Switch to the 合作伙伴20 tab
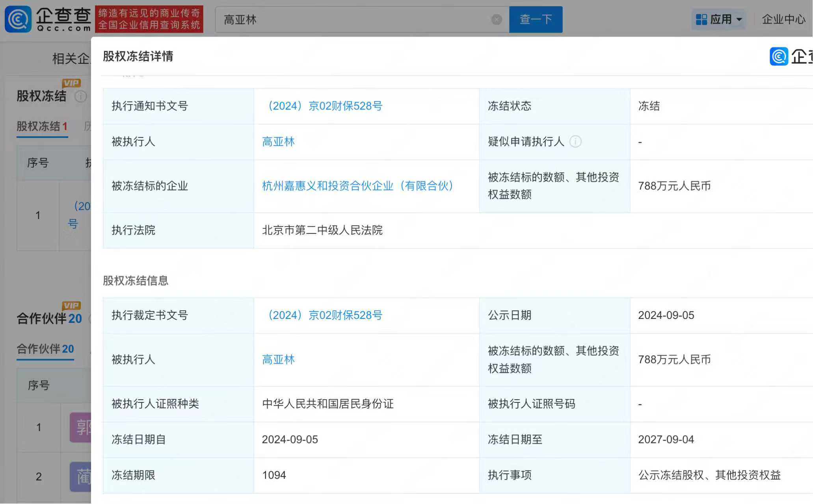This screenshot has height=504, width=813. point(45,349)
